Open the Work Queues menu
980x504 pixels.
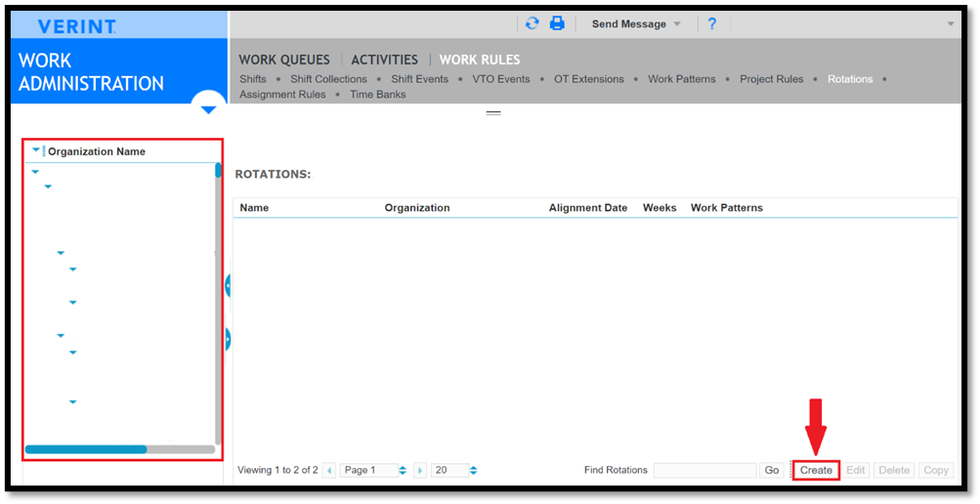point(284,60)
